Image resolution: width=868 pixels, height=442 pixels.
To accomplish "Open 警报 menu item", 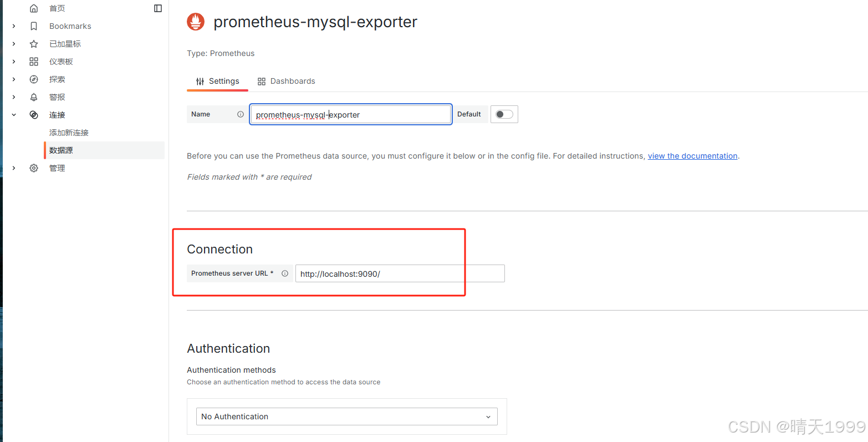I will point(57,97).
